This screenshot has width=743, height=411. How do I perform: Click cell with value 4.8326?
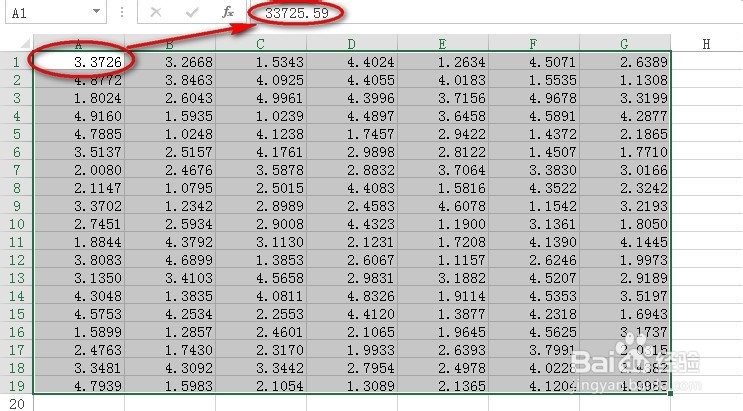(x=352, y=296)
